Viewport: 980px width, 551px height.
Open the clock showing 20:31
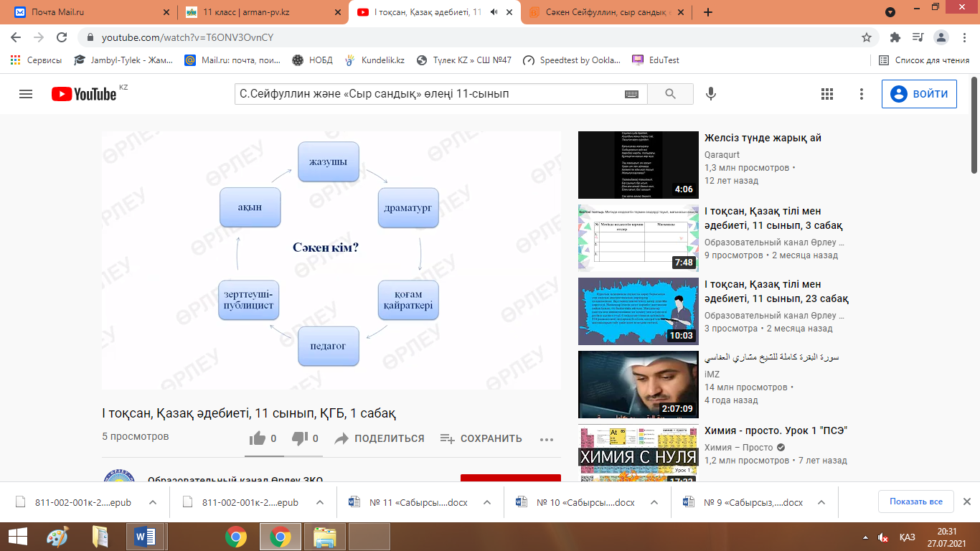point(946,537)
